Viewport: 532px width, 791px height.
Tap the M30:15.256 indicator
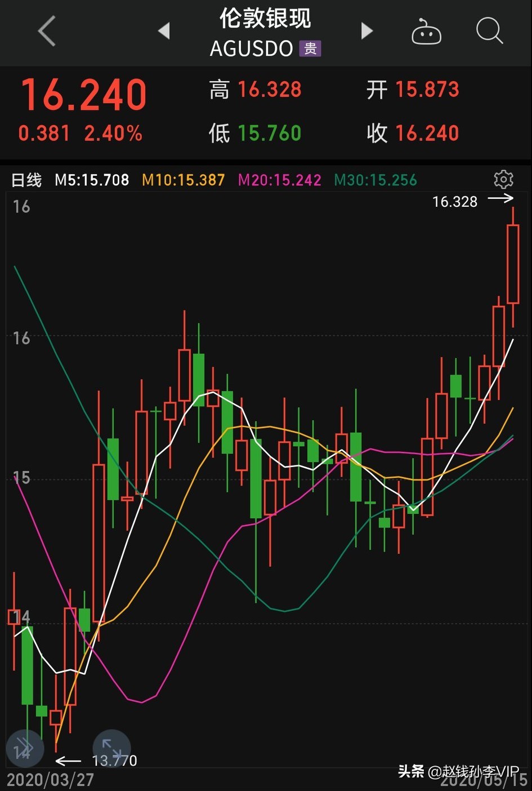click(x=375, y=180)
